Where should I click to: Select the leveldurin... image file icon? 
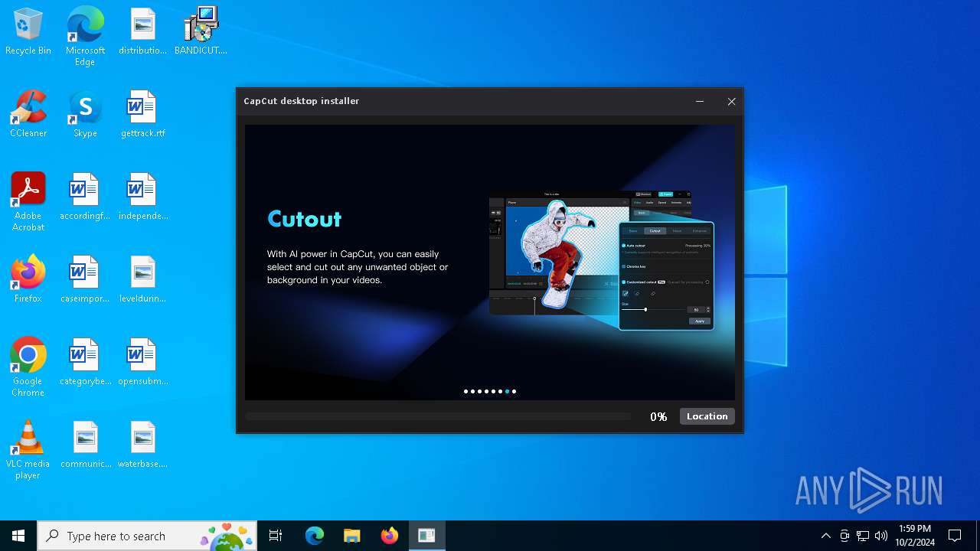(x=142, y=279)
